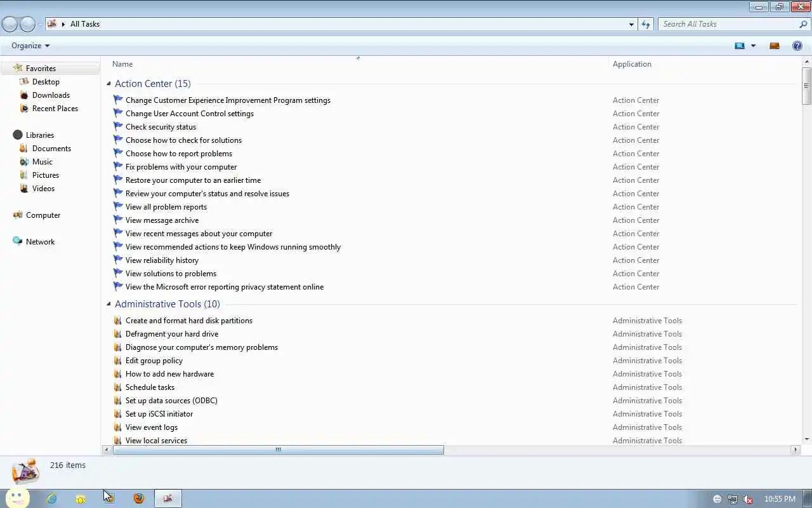Click in the Search All Tasks field
Viewport: 812px width, 508px height.
728,24
